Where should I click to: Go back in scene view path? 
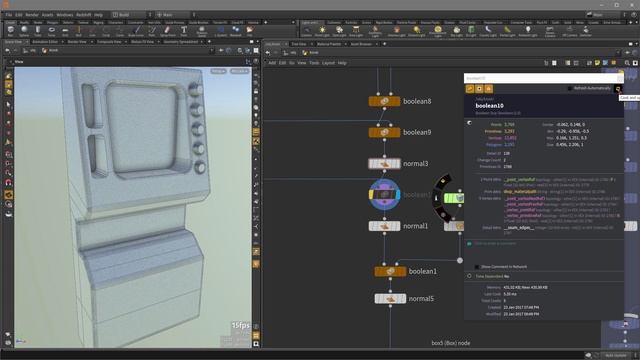(7, 51)
